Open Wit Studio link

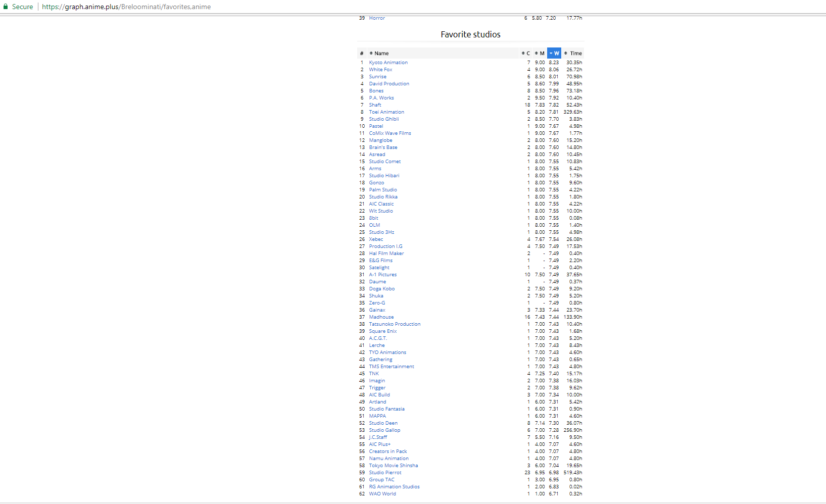(381, 211)
